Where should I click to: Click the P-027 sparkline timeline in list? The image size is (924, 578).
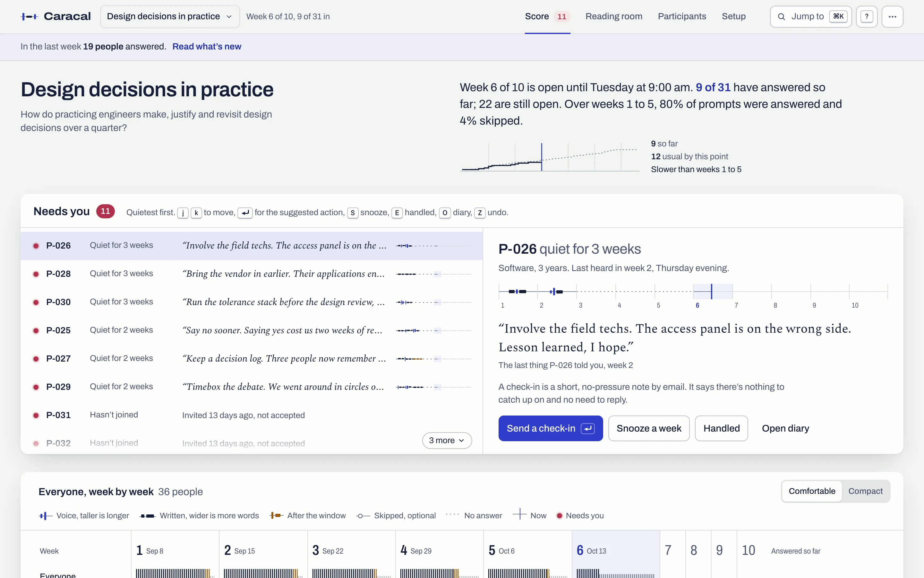(434, 359)
